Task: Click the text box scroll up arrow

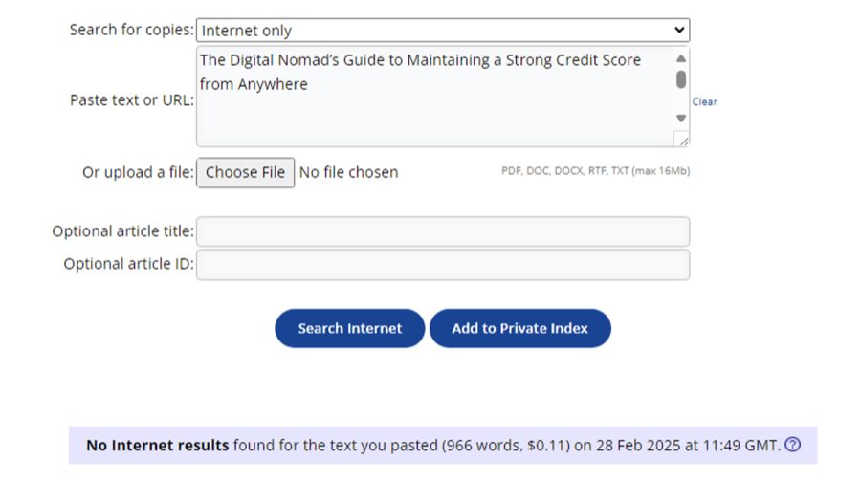Action: [681, 58]
